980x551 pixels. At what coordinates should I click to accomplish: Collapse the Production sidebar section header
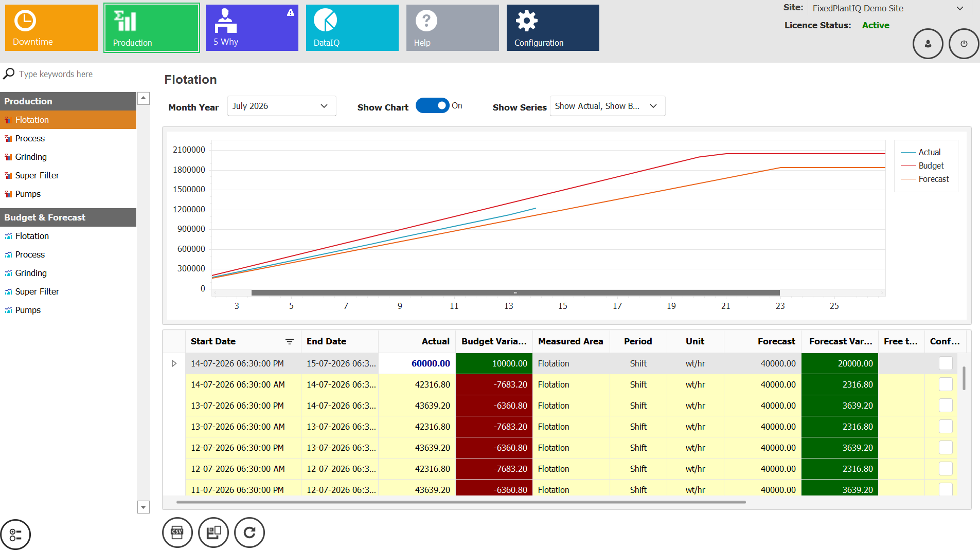point(68,101)
